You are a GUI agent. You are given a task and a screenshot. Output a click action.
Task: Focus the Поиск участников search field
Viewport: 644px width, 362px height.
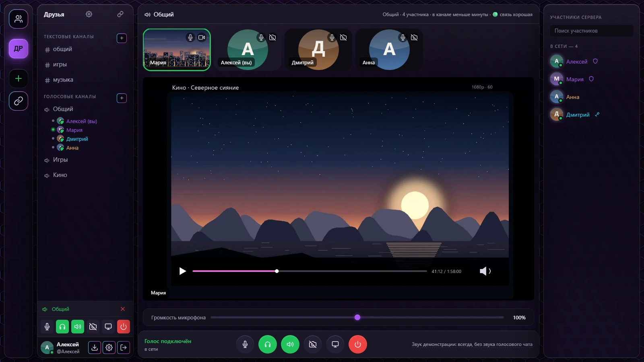coord(591,31)
